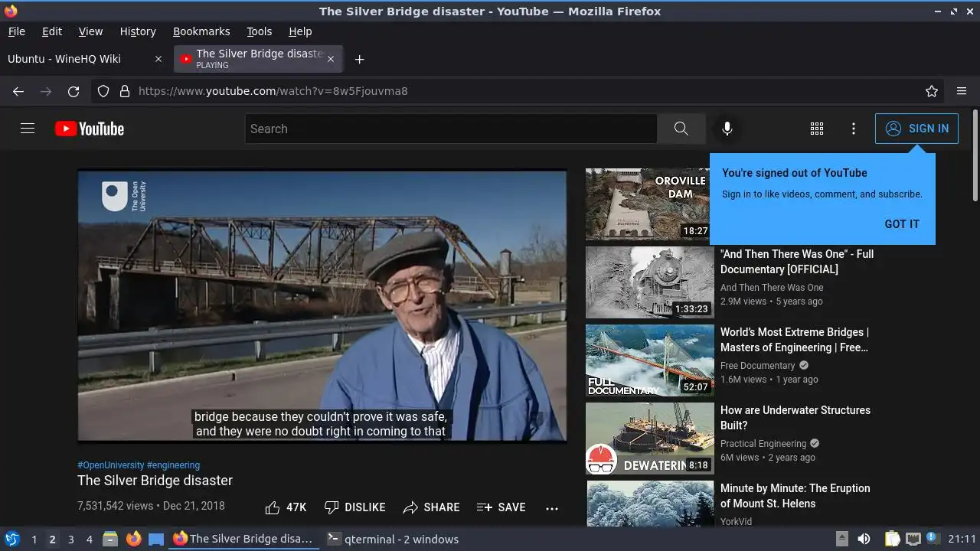Switch to workspace 1

(34, 540)
